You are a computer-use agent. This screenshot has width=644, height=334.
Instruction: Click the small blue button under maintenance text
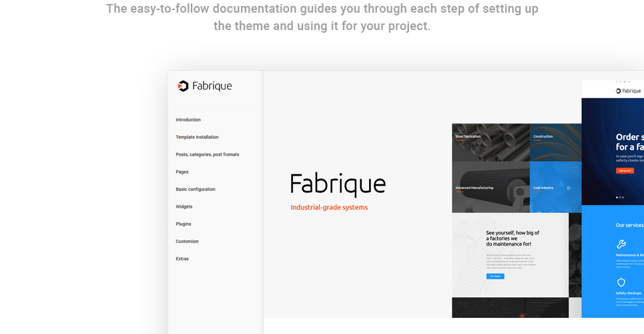click(495, 277)
